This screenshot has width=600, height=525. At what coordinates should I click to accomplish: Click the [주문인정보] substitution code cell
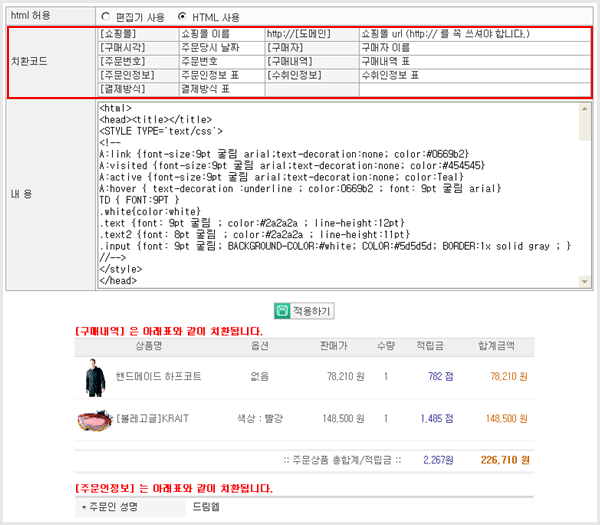coord(124,76)
